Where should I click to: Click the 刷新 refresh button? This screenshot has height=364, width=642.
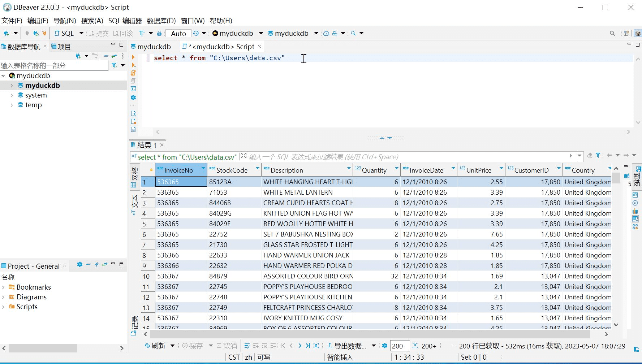pos(156,346)
